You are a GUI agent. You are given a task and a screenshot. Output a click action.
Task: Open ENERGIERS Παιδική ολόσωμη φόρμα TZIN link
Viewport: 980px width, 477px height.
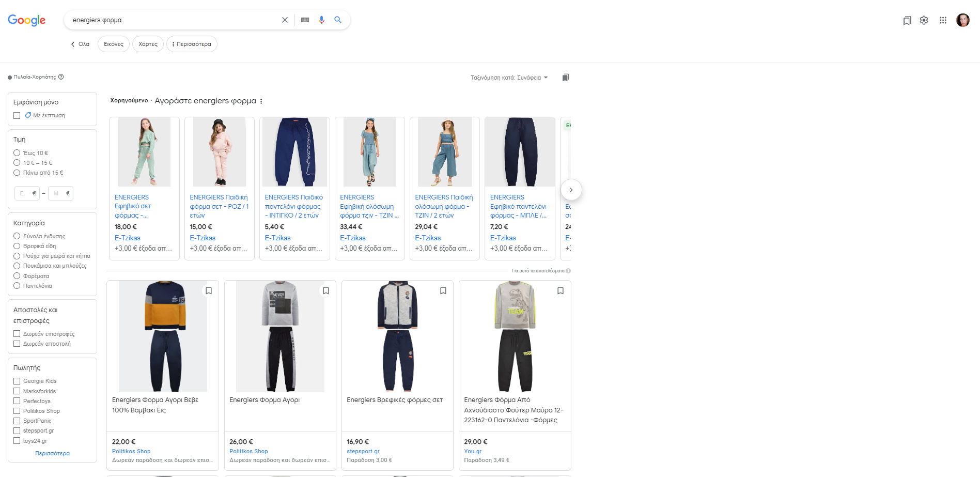tap(444, 206)
